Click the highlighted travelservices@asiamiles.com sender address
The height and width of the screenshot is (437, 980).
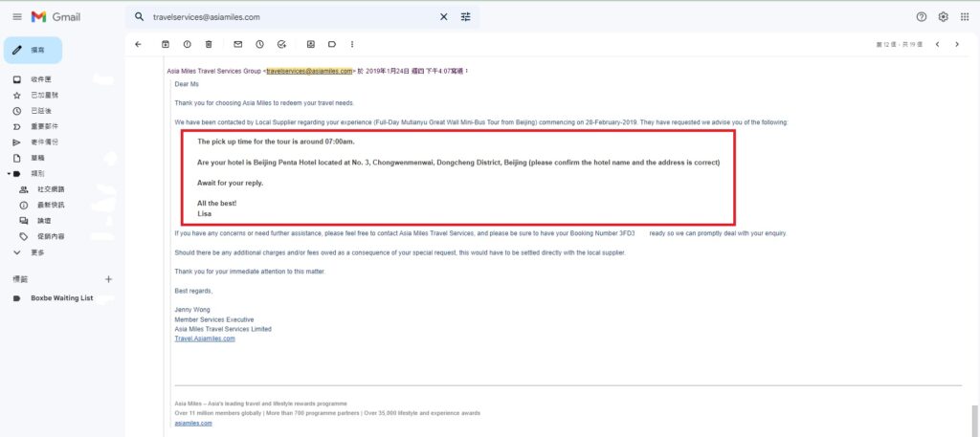309,71
